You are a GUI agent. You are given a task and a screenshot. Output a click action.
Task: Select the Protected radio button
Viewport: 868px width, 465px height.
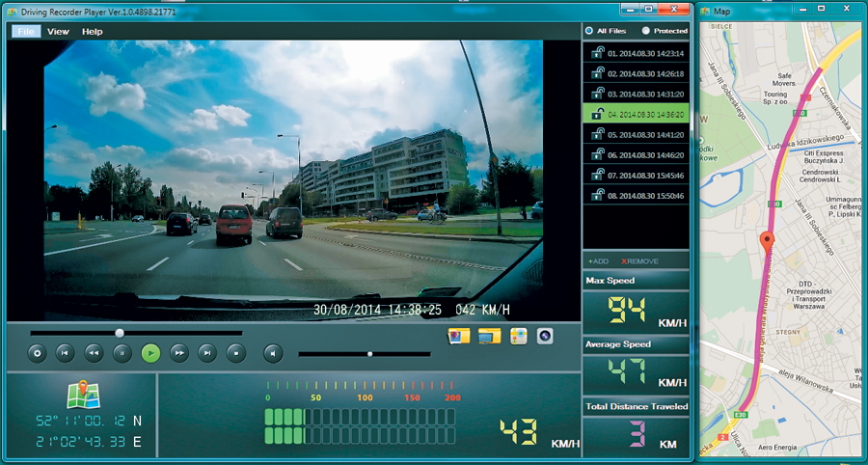645,31
